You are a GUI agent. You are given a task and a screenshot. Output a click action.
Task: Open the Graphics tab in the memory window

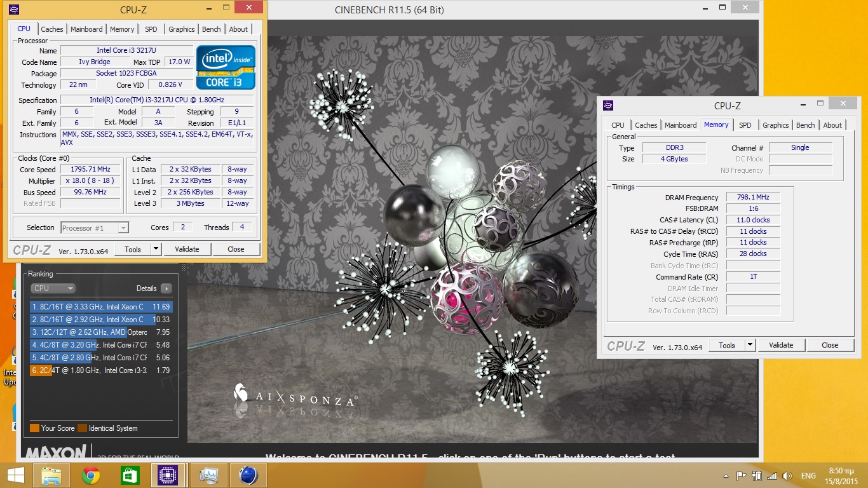click(x=776, y=125)
